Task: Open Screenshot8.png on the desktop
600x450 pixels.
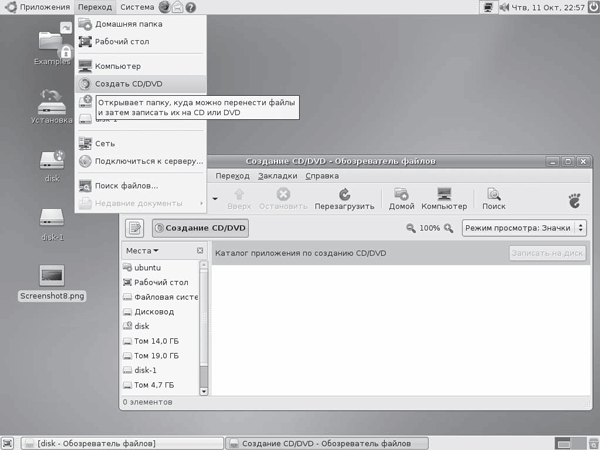Action: click(x=51, y=278)
